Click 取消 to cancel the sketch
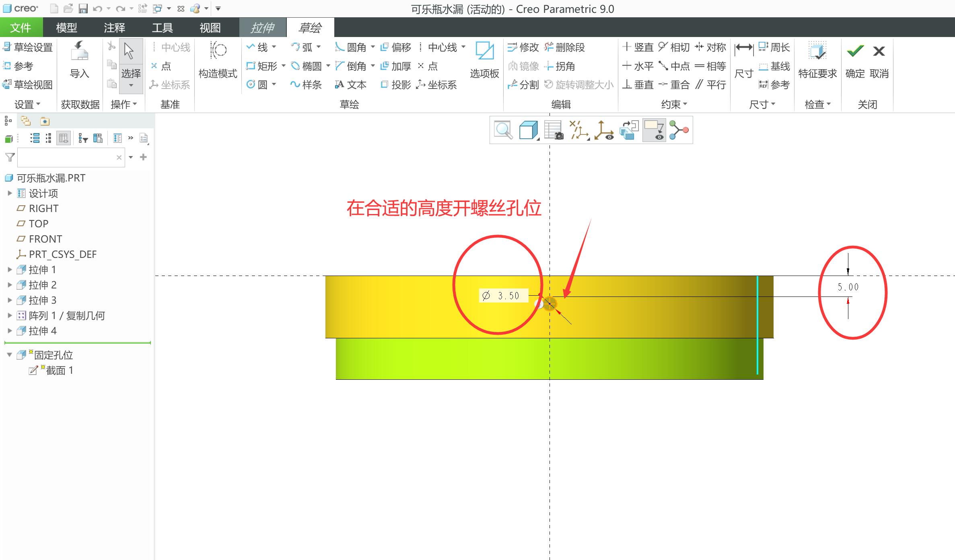955x560 pixels. click(879, 60)
